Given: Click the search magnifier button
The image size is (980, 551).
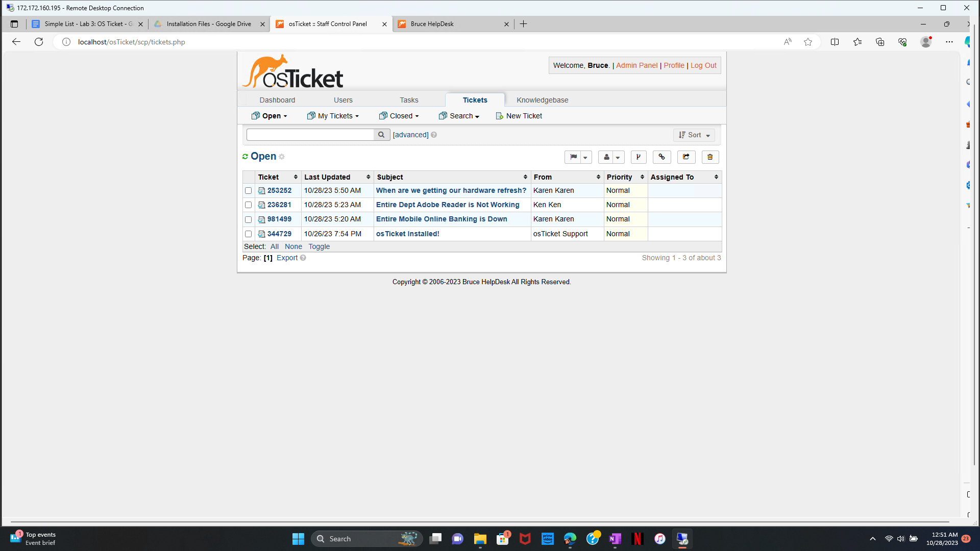Looking at the screenshot, I should coord(381,135).
